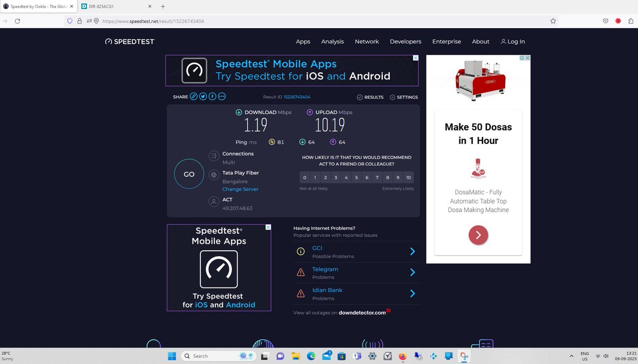The image size is (638, 364).
Task: Open the Analysis menu item
Action: (332, 41)
